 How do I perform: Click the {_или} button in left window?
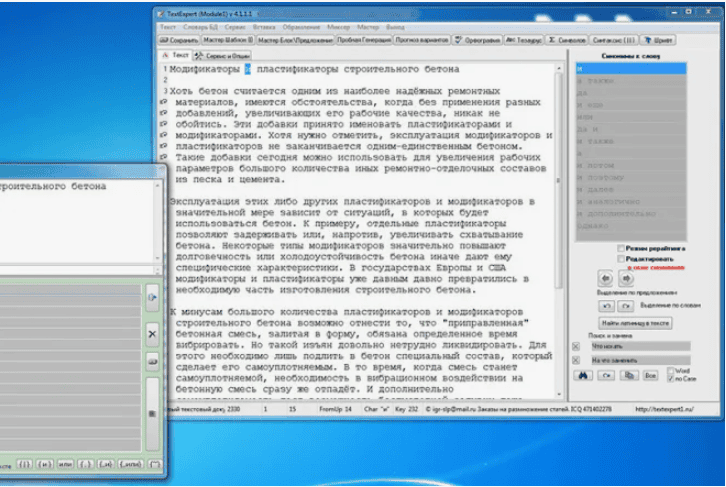pos(131,464)
